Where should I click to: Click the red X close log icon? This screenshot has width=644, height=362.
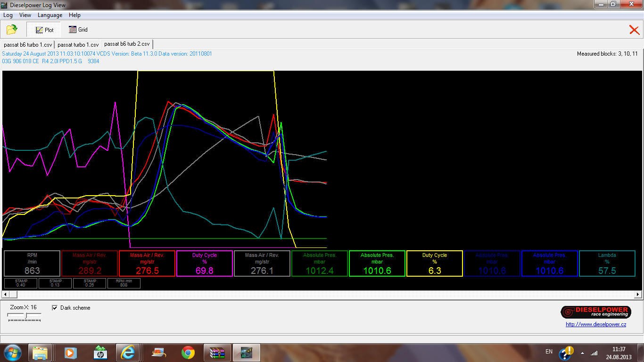coord(634,30)
